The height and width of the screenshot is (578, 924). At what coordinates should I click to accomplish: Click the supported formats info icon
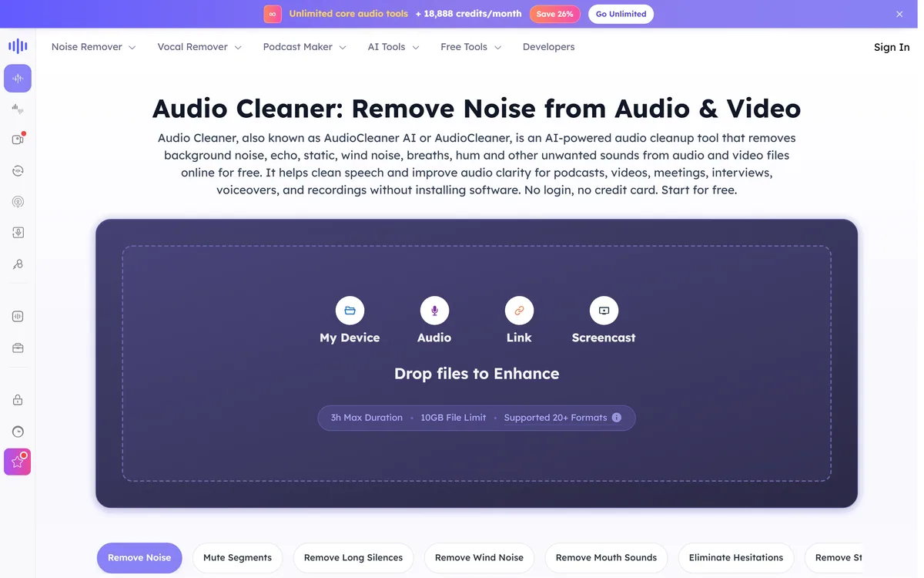(x=617, y=418)
